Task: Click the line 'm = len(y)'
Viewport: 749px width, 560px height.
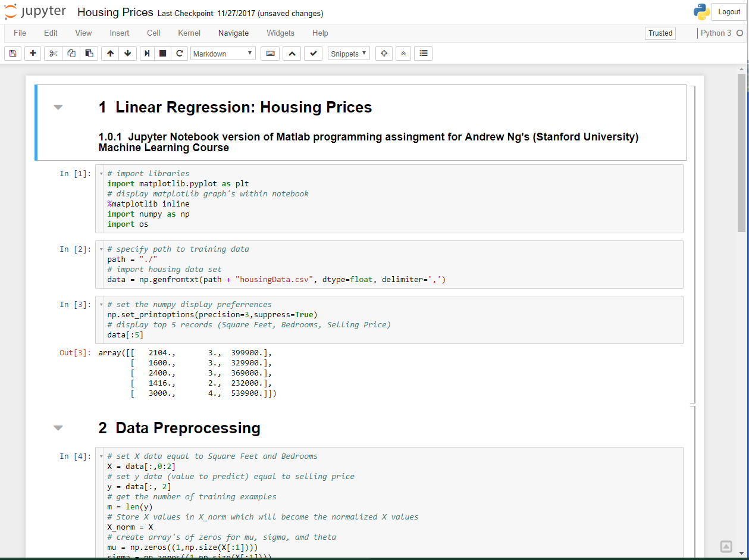Action: 130,507
